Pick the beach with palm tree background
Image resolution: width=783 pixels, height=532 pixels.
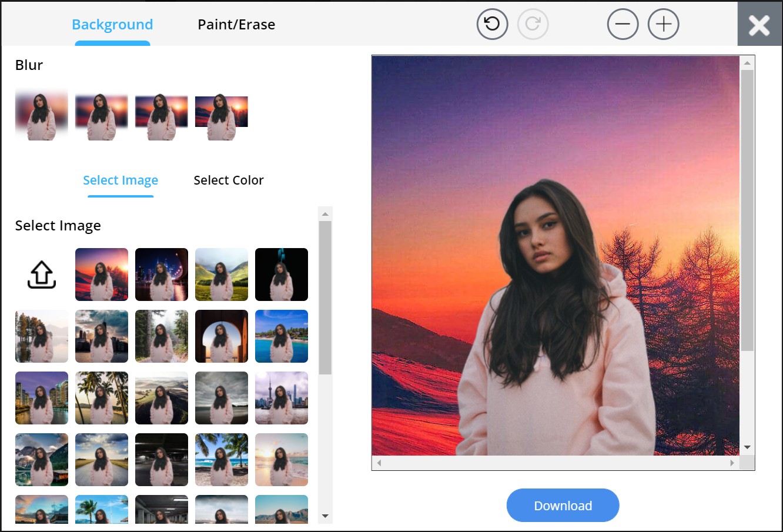(x=222, y=460)
